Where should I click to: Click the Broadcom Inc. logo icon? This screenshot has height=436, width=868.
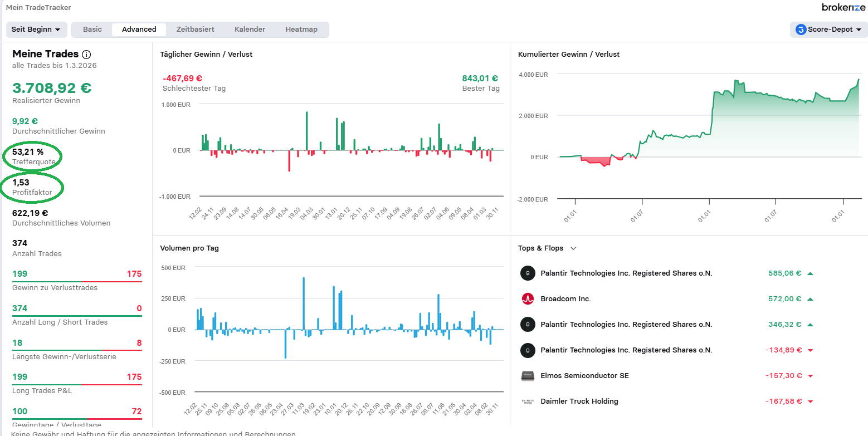527,299
